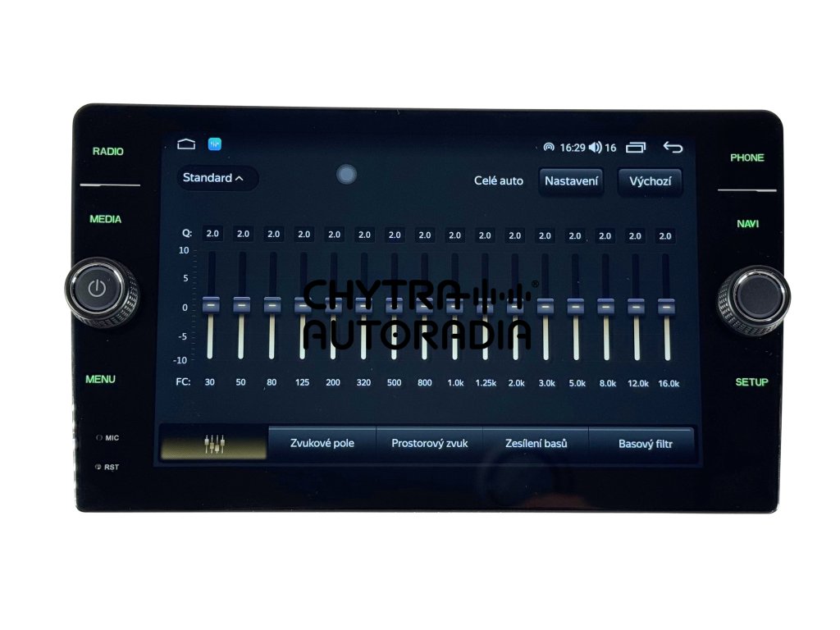Tap the RADIO hardware button
The image size is (840, 630).
pos(107,152)
